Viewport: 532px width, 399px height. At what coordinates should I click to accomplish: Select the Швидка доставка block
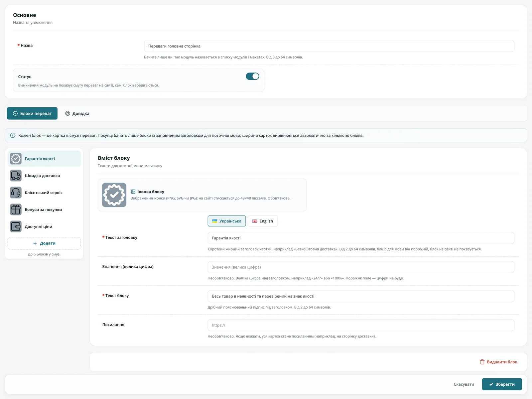tap(44, 176)
